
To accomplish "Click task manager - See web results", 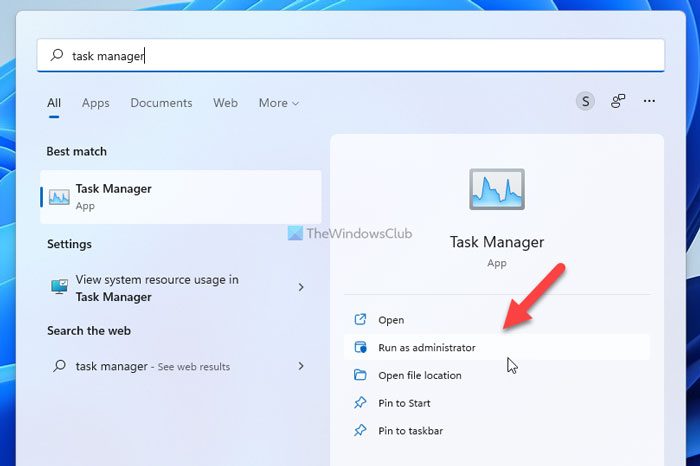I will [181, 366].
